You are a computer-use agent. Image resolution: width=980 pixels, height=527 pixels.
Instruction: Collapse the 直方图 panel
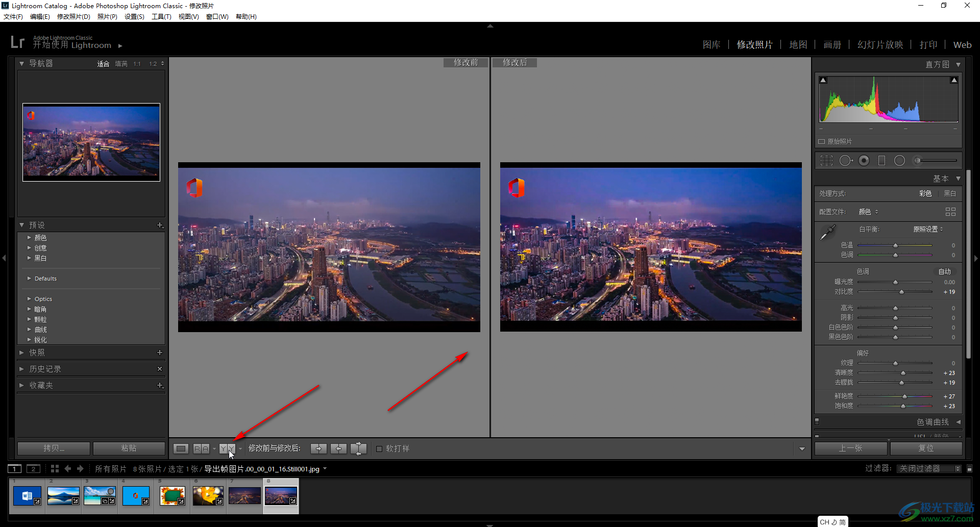coord(958,65)
